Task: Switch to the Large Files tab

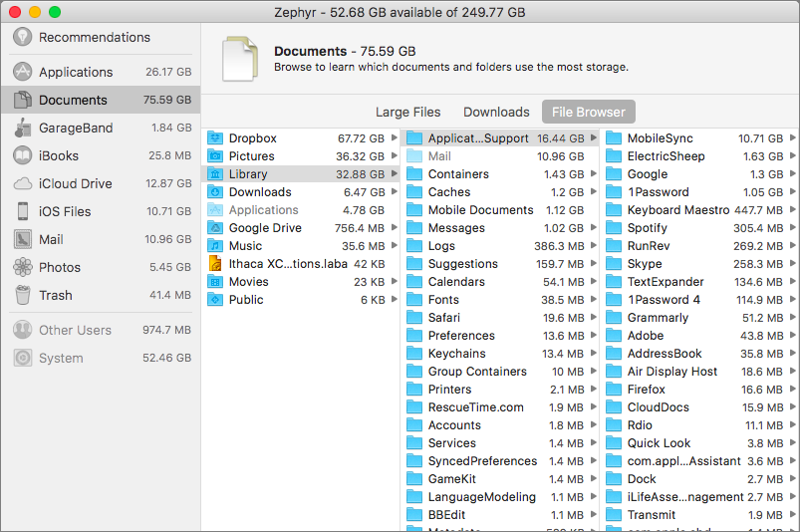Action: (408, 112)
